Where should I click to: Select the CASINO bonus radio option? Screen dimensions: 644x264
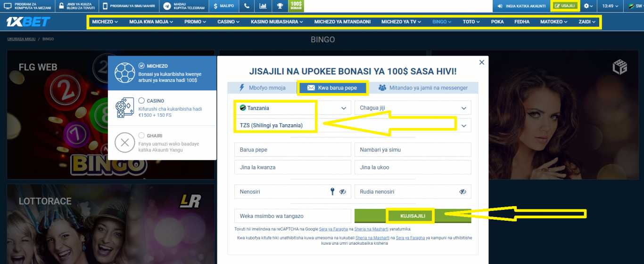pos(142,101)
